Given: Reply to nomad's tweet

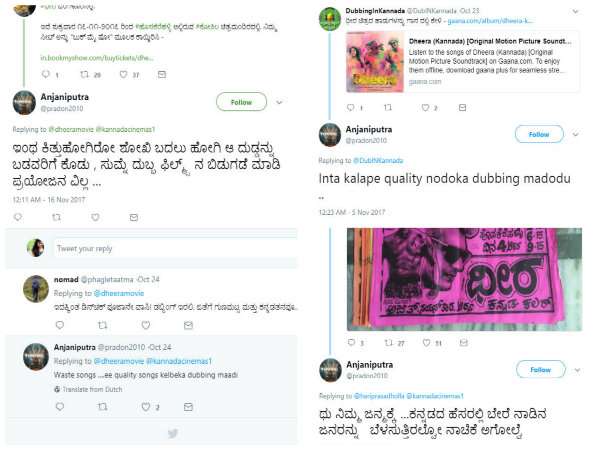Looking at the screenshot, I should coord(60,325).
